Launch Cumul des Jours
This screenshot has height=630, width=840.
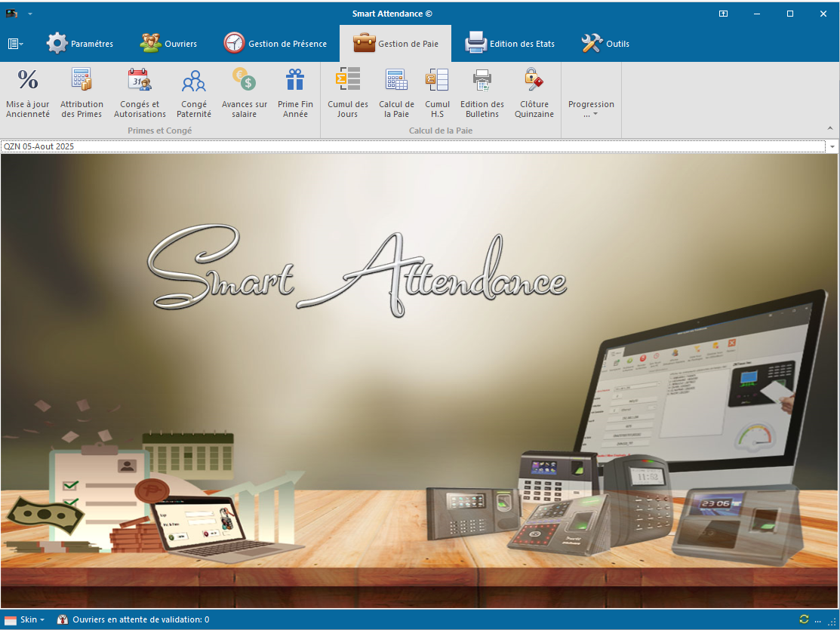pyautogui.click(x=348, y=80)
